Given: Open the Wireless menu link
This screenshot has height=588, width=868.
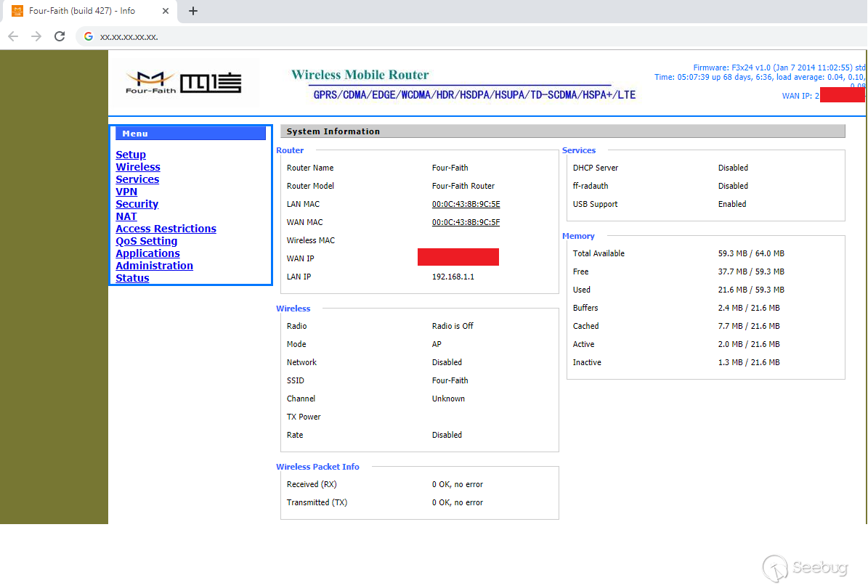Looking at the screenshot, I should click(138, 167).
